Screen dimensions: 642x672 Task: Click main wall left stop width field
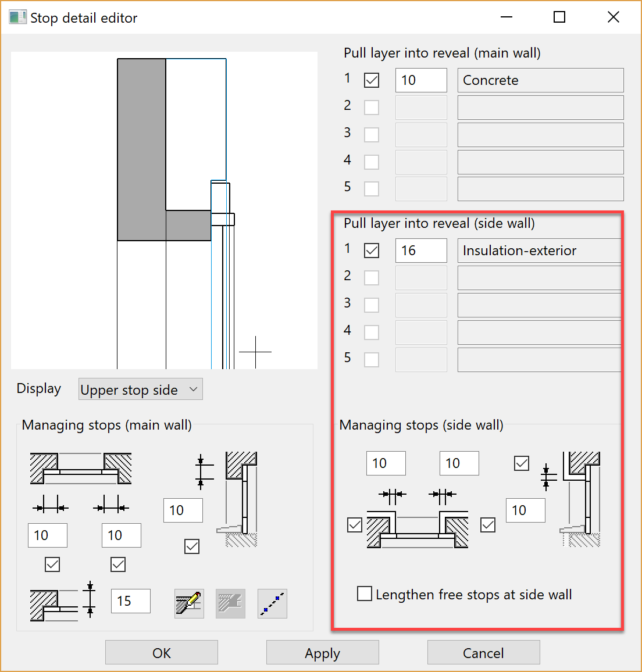48,535
